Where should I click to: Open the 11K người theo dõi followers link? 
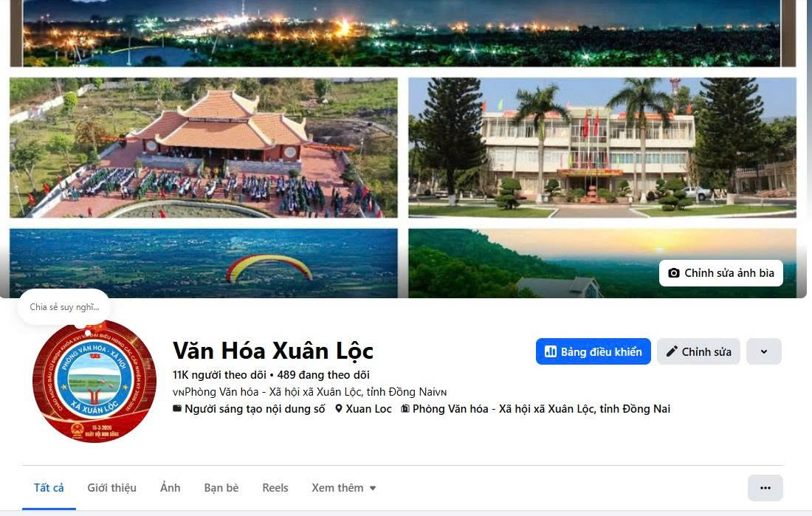click(x=219, y=374)
